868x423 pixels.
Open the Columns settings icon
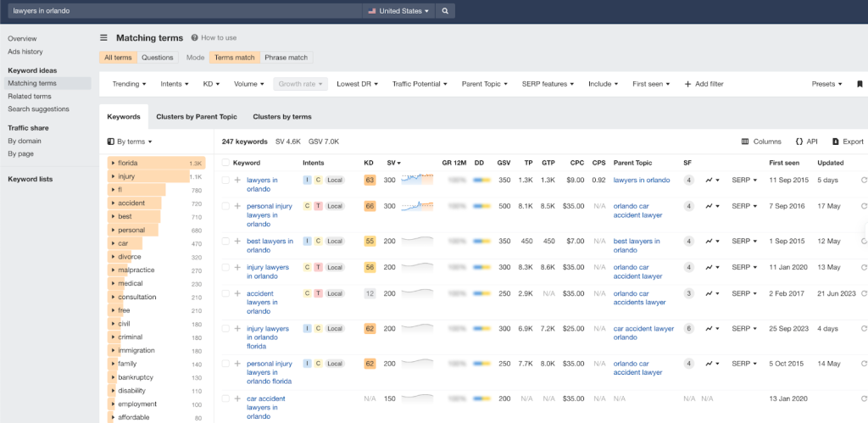tap(745, 142)
